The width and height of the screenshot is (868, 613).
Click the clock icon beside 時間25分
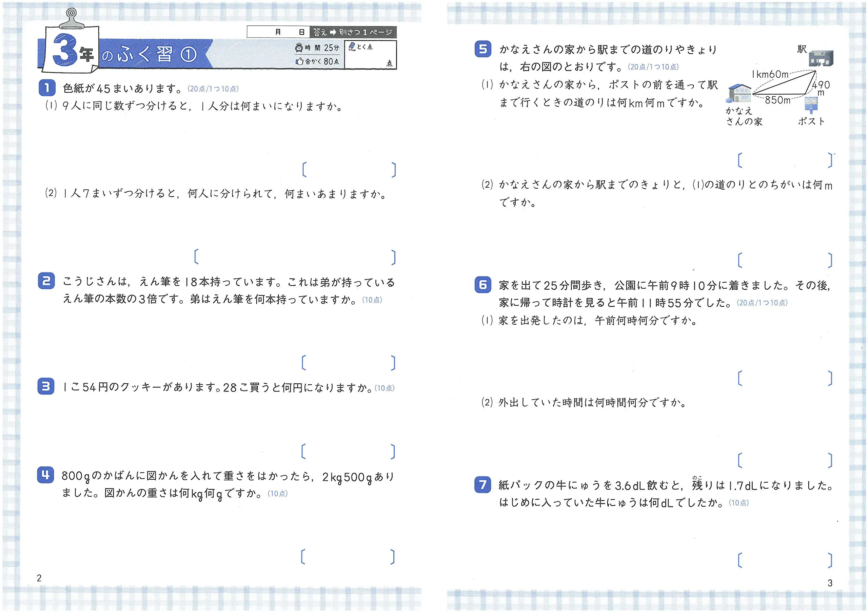pos(299,48)
